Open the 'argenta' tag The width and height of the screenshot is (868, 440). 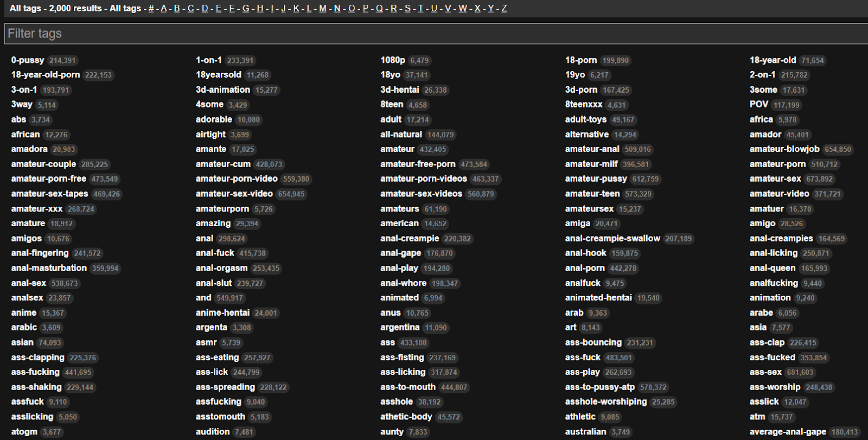212,328
